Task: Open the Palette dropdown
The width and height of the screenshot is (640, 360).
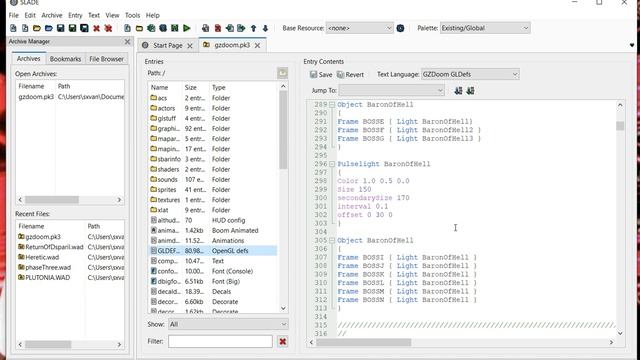Action: 485,28
